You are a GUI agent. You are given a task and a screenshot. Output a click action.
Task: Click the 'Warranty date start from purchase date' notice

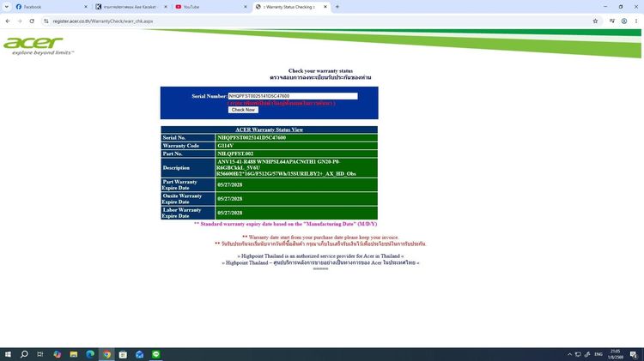[320, 238]
